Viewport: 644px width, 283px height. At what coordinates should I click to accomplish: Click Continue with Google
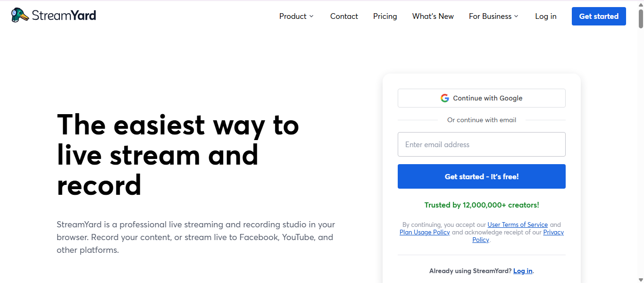point(481,98)
